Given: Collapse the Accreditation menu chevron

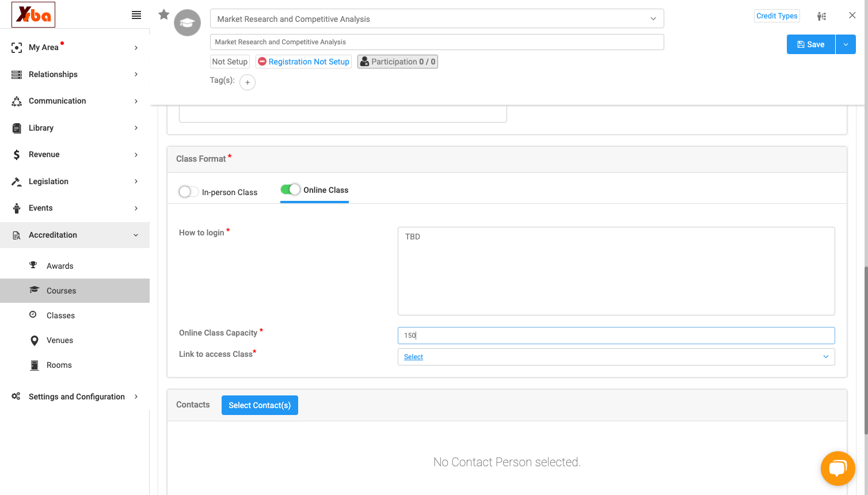Looking at the screenshot, I should point(136,235).
